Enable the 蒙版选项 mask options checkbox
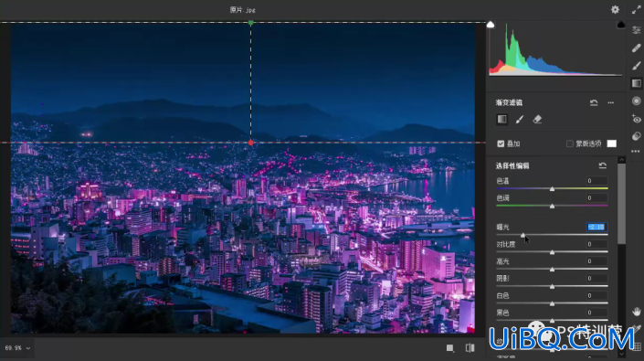 pyautogui.click(x=570, y=143)
